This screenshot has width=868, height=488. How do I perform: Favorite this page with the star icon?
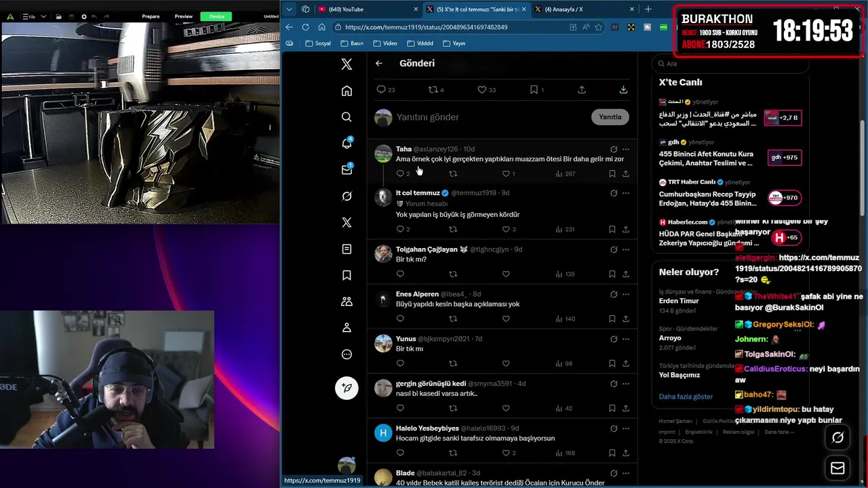[x=598, y=27]
